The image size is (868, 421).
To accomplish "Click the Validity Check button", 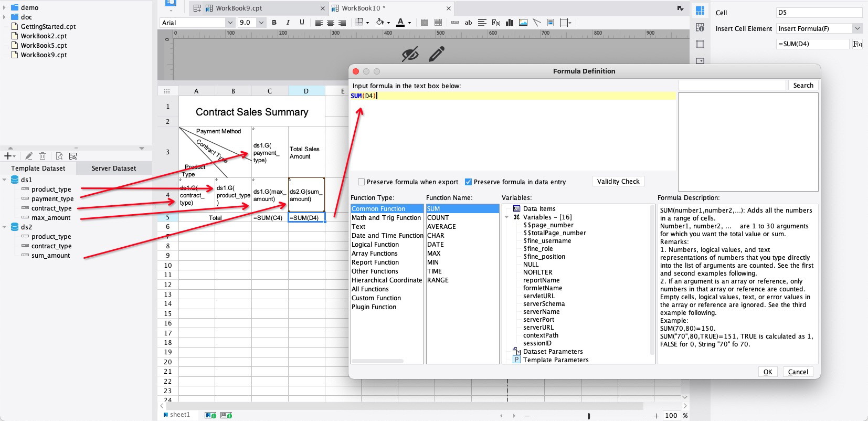I will click(618, 182).
